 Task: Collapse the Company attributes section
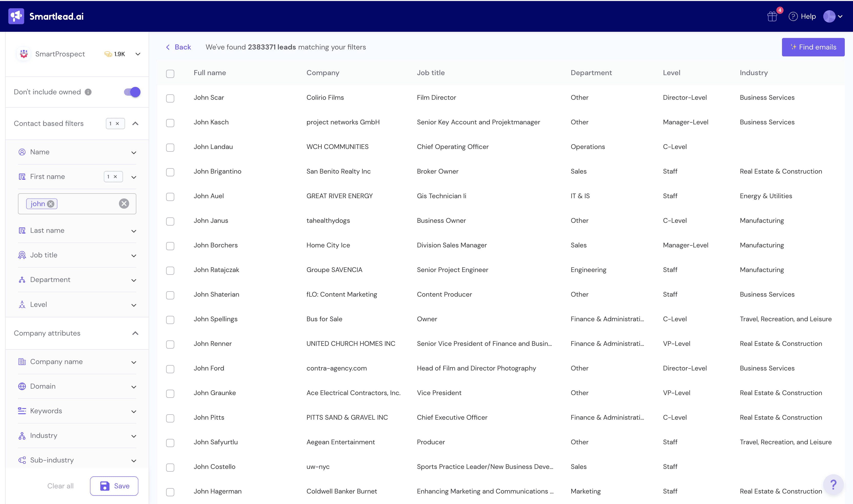click(x=135, y=333)
